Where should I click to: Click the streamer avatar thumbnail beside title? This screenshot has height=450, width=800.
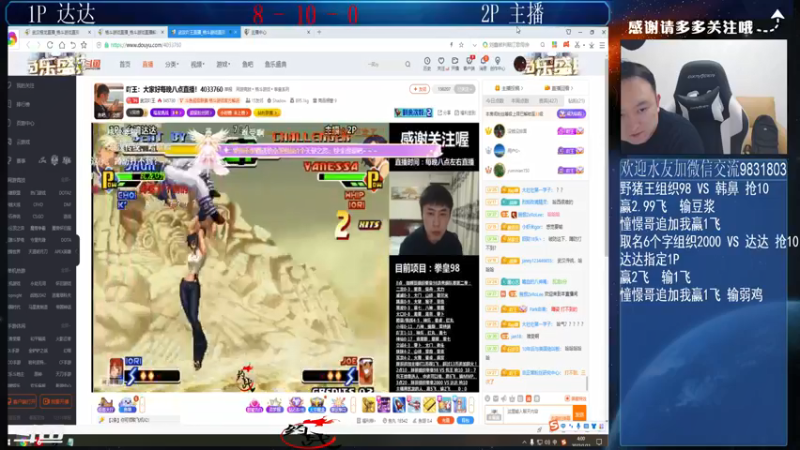[109, 101]
